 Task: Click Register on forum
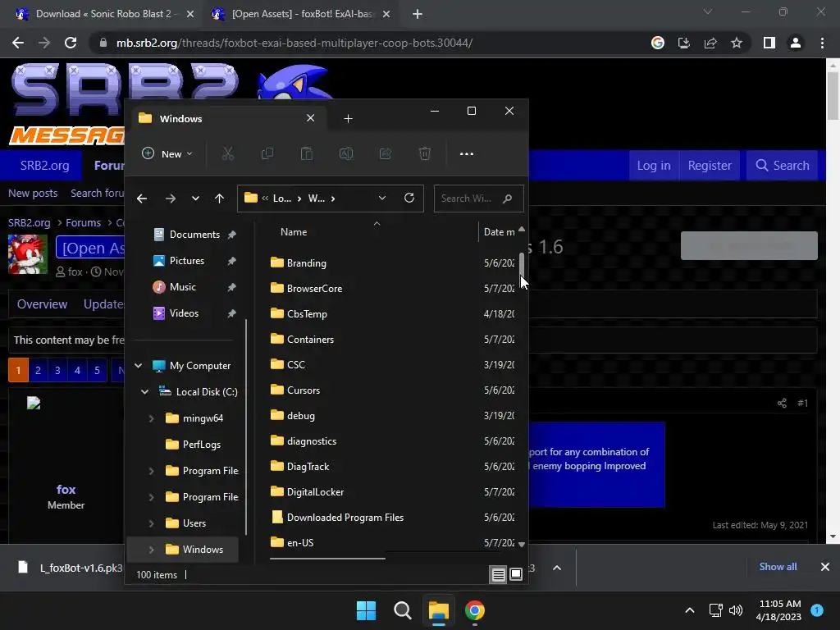pyautogui.click(x=710, y=166)
